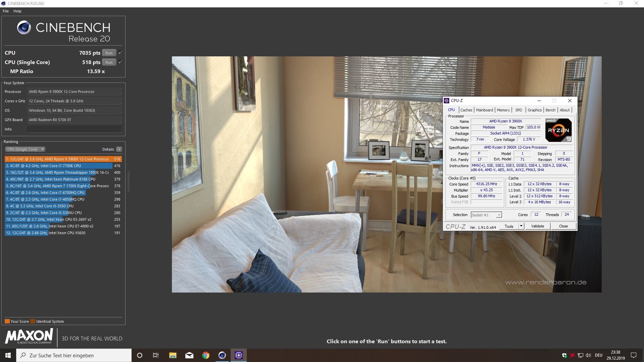This screenshot has width=644, height=362.
Task: Click the Processor field showing AMD Ryzen 9 3900X
Action: (75, 92)
